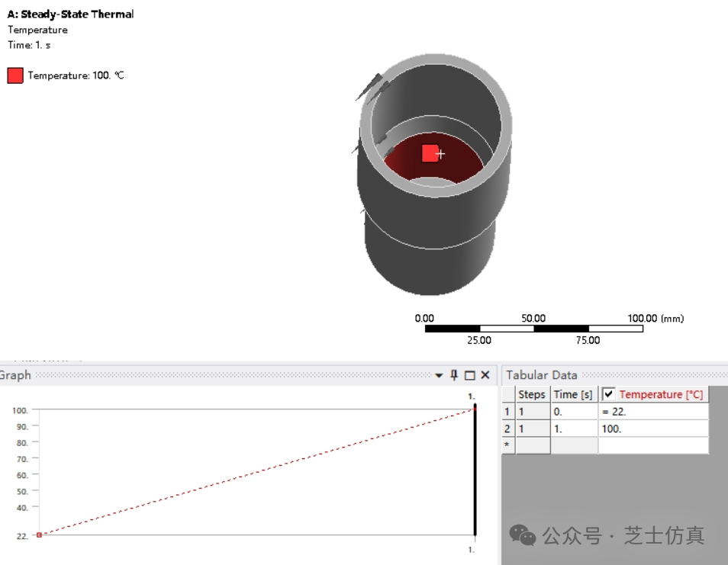Click the black time marker bar in graph

click(x=475, y=470)
